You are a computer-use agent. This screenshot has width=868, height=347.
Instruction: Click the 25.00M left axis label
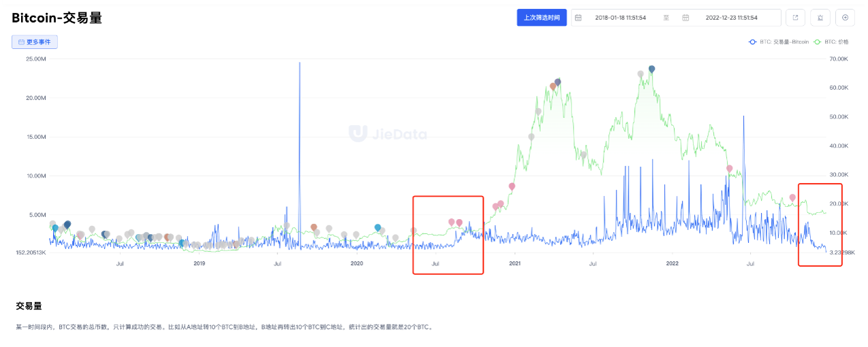pyautogui.click(x=35, y=59)
